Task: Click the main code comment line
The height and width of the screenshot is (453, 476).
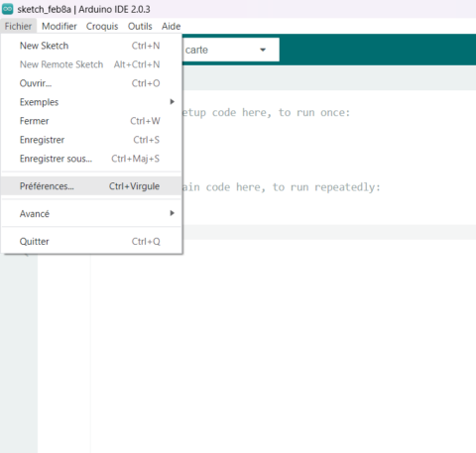Action: [282, 187]
